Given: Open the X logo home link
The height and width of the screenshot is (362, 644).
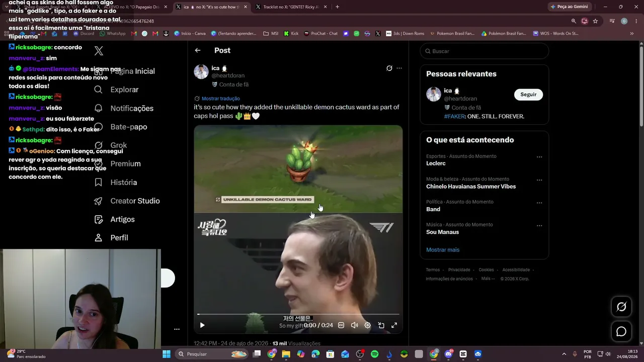Looking at the screenshot, I should pyautogui.click(x=99, y=51).
